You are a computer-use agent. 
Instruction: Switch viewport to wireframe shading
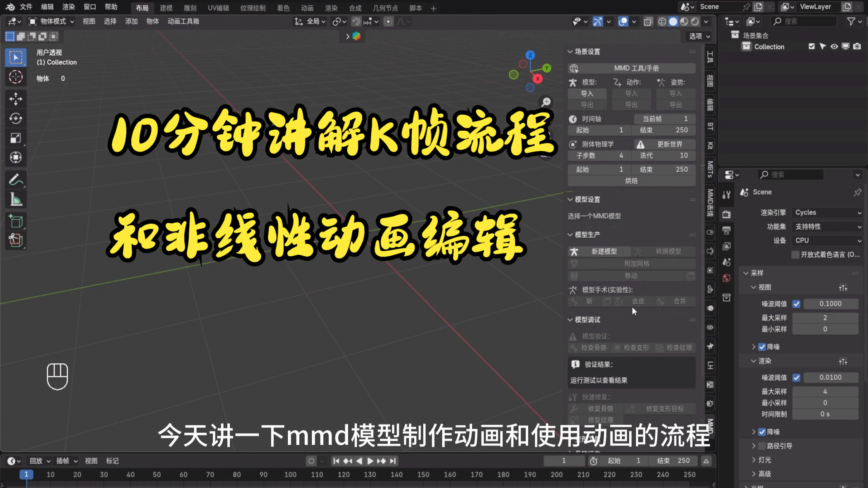[662, 21]
